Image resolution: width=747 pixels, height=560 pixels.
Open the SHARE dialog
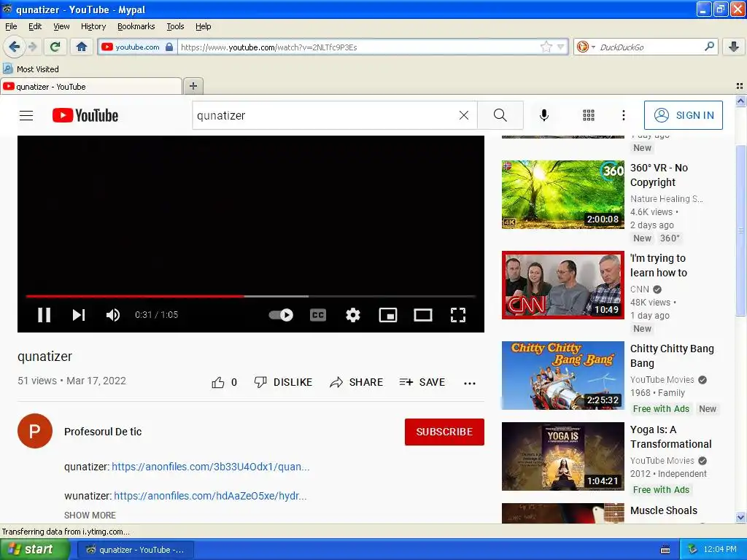(356, 382)
